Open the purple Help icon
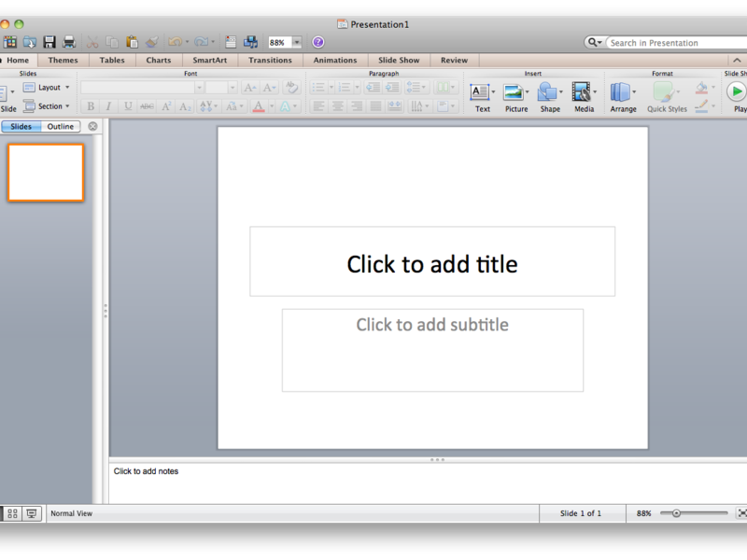 pos(318,42)
